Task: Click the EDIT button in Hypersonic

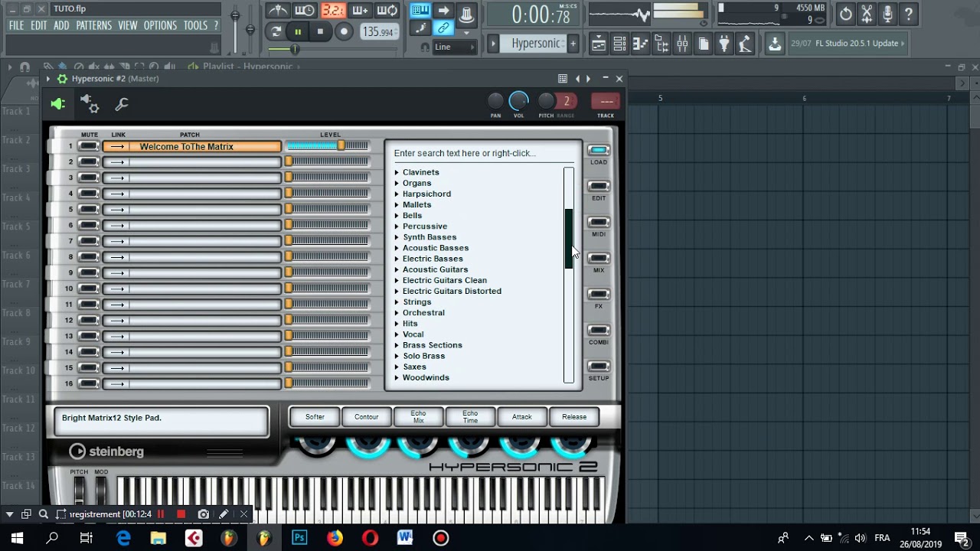Action: click(x=599, y=187)
